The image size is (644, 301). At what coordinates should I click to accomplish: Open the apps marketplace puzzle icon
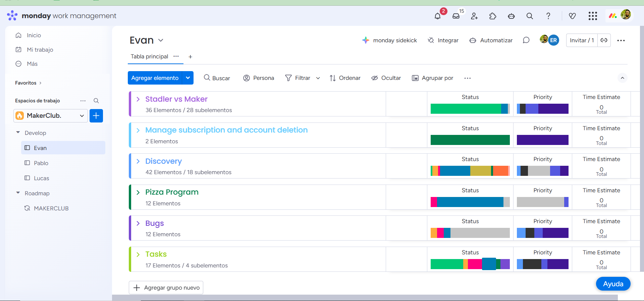coord(493,16)
